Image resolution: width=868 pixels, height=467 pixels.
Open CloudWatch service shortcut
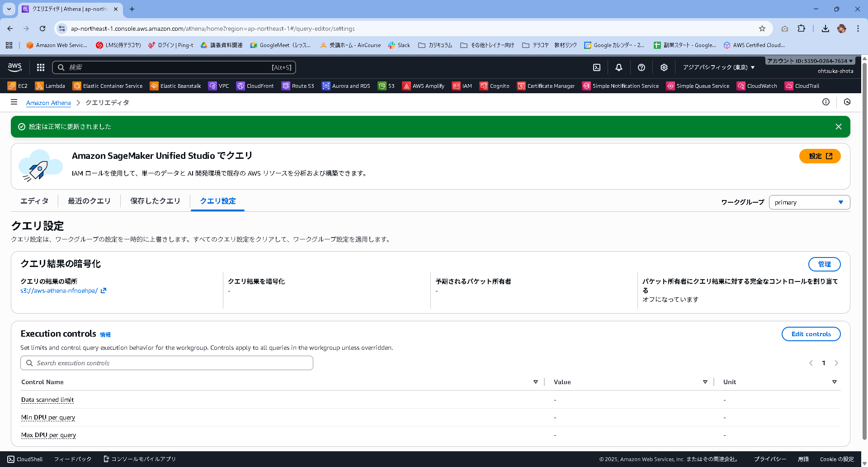(757, 86)
